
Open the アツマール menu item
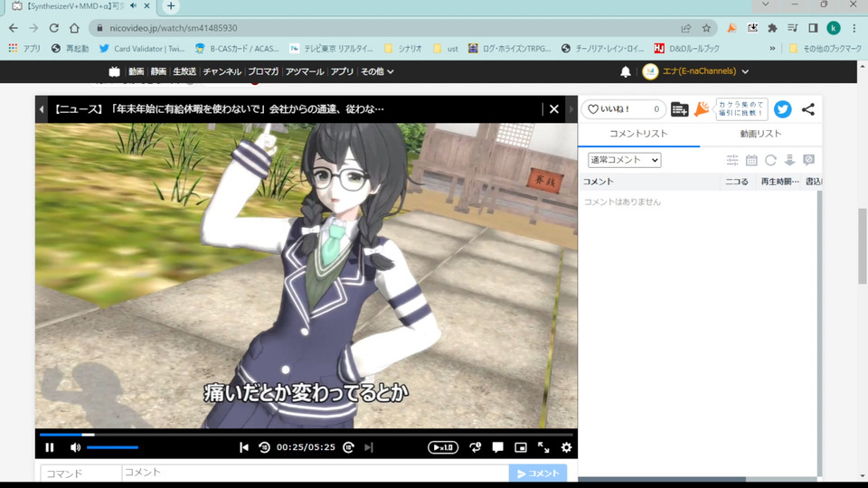[305, 71]
